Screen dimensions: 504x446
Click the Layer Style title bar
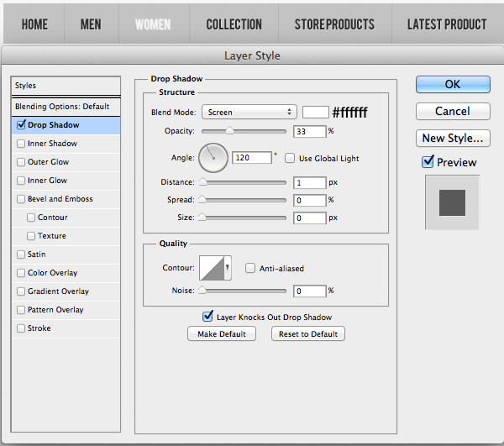click(x=252, y=55)
